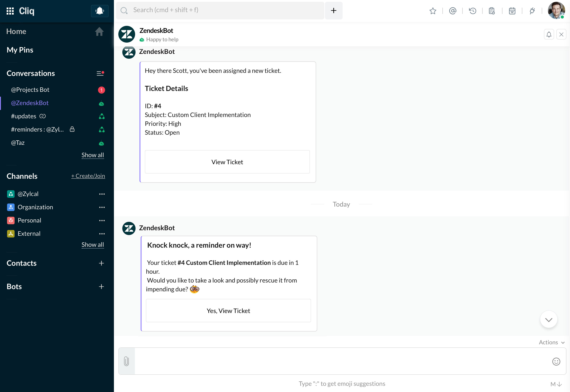Viewport: 570px width, 392px height.
Task: Open more options for Personal
Action: click(102, 221)
